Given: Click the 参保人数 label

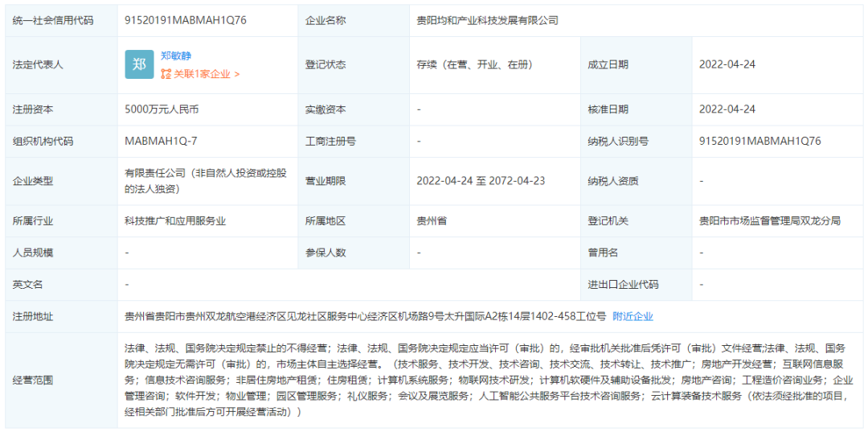Looking at the screenshot, I should [x=325, y=253].
